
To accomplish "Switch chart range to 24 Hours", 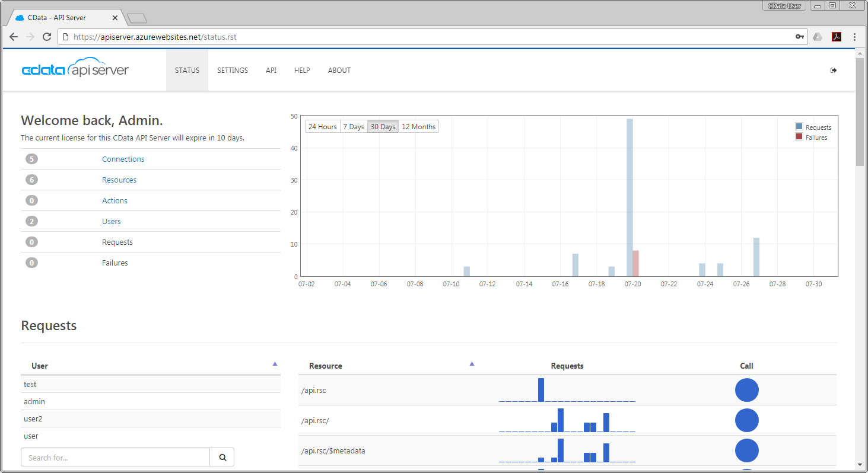I will [322, 127].
